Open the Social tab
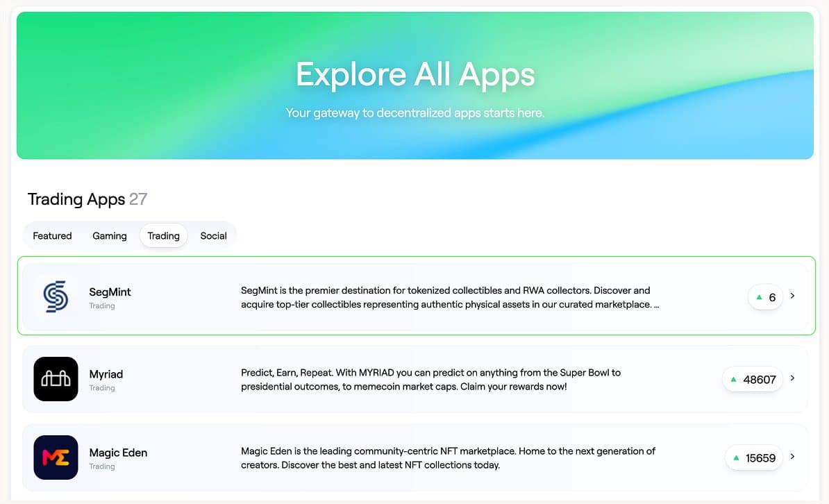The width and height of the screenshot is (829, 504). point(213,236)
